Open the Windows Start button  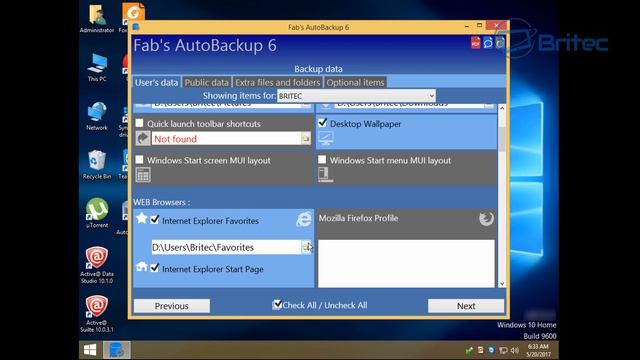90,350
